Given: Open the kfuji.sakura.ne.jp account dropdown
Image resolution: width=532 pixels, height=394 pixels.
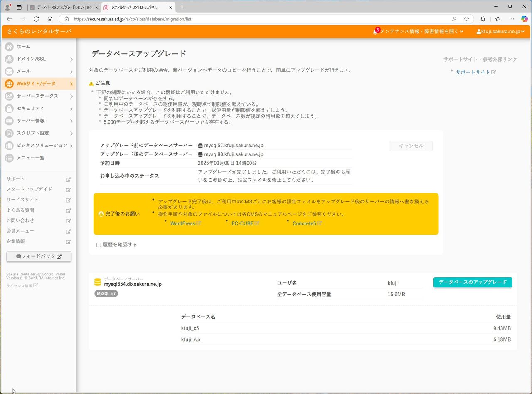Looking at the screenshot, I should pyautogui.click(x=500, y=32).
